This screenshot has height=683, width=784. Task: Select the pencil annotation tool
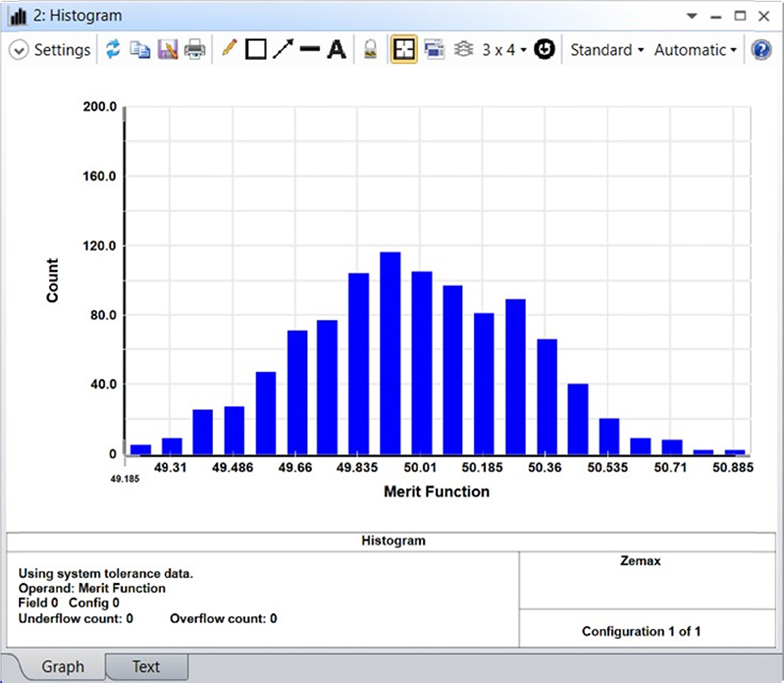[229, 49]
